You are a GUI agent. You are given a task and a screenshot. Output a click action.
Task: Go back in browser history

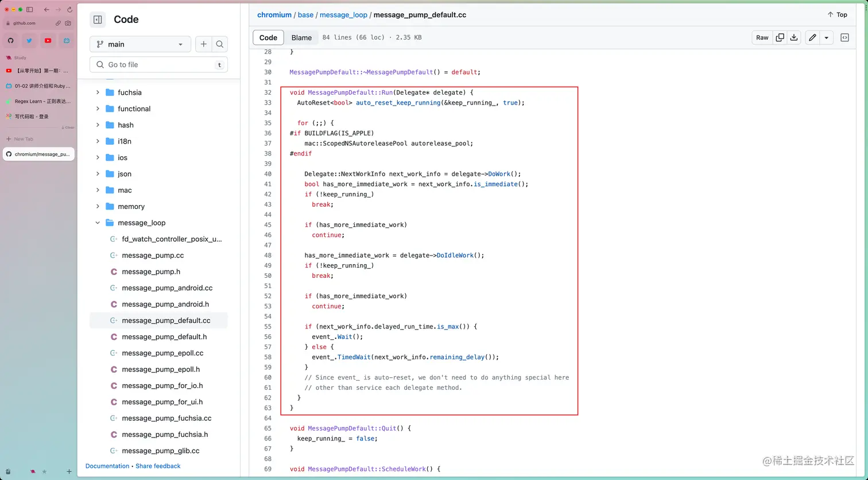(46, 10)
